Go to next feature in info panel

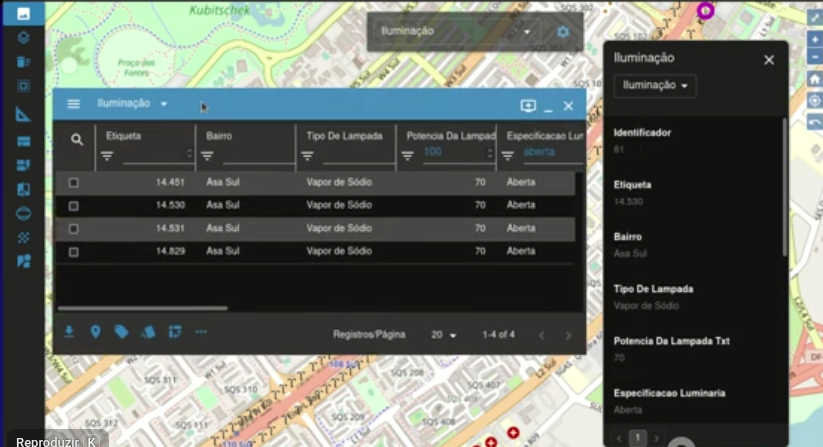[x=656, y=438]
